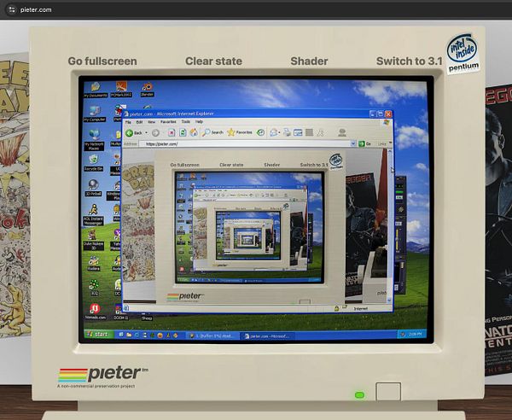
Task: Open the Help menu in Internet Explorer
Action: coord(199,121)
